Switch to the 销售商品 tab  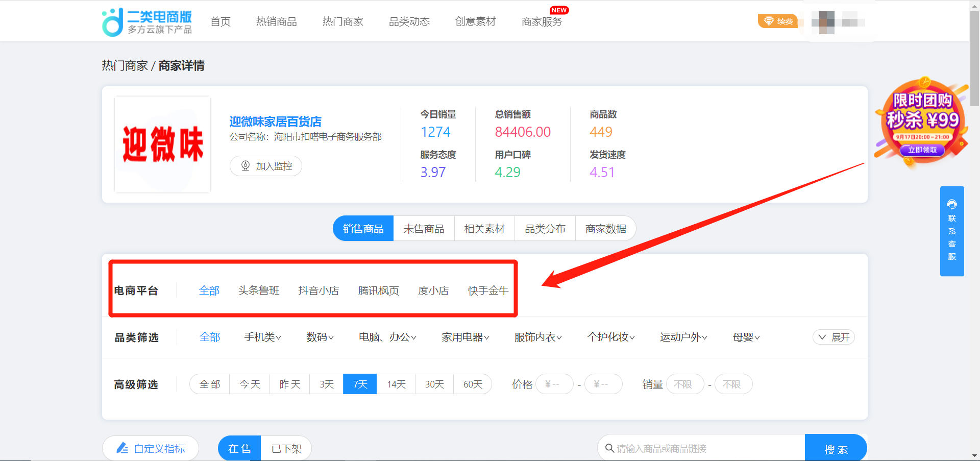pyautogui.click(x=363, y=229)
